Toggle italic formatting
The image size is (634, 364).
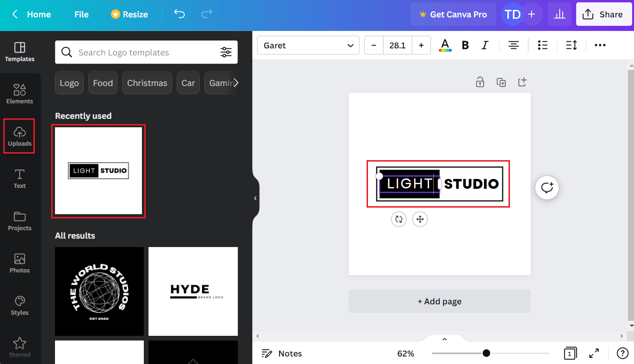pyautogui.click(x=485, y=45)
